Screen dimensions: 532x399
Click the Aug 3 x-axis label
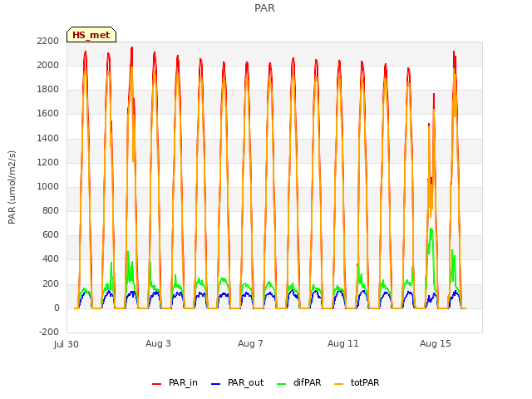[158, 343]
